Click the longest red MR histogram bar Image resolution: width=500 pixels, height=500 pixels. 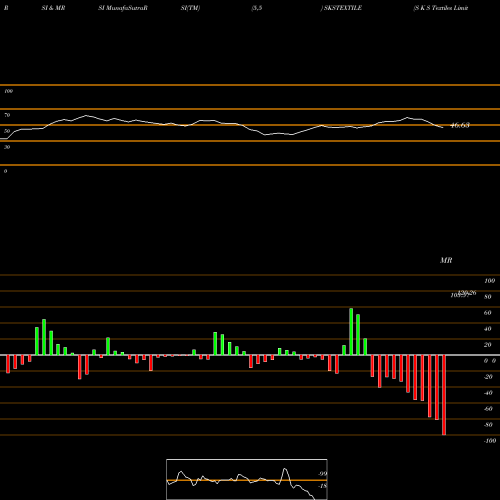(x=444, y=395)
